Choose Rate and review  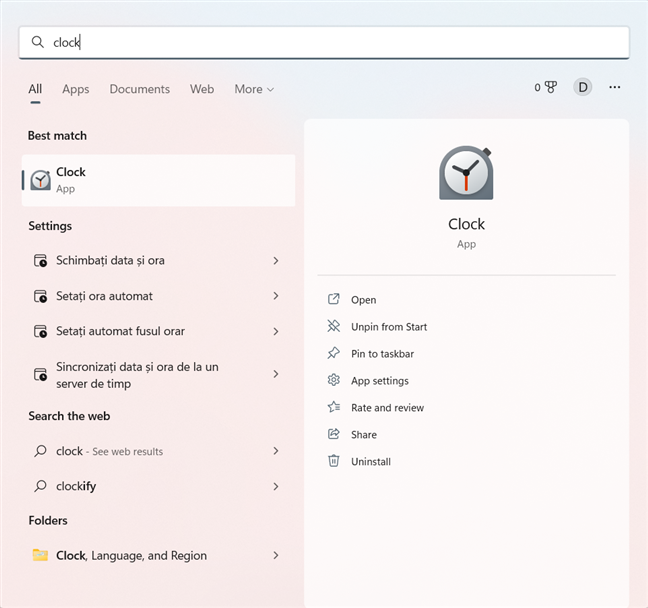coord(387,408)
